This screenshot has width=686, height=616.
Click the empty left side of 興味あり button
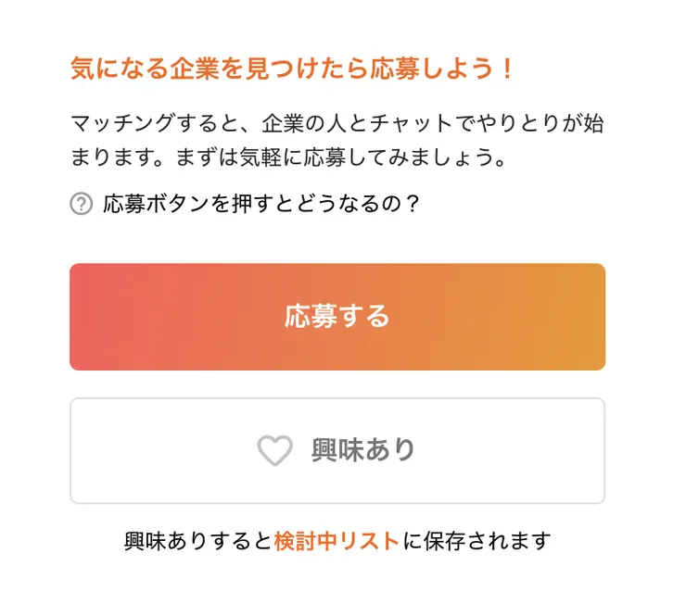click(x=139, y=451)
